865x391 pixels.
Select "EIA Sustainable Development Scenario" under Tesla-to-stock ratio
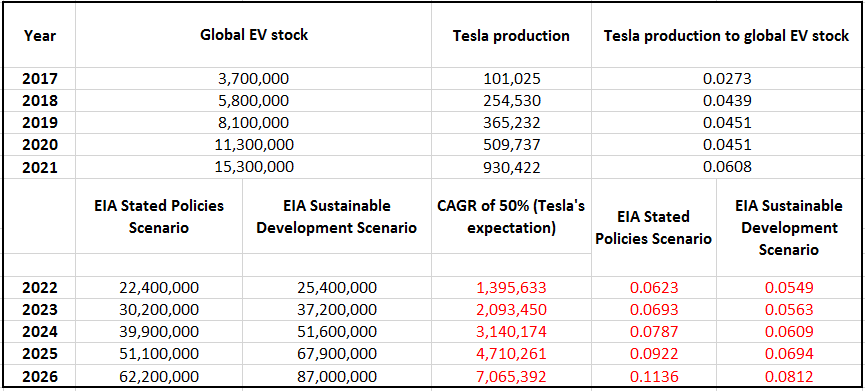point(789,227)
